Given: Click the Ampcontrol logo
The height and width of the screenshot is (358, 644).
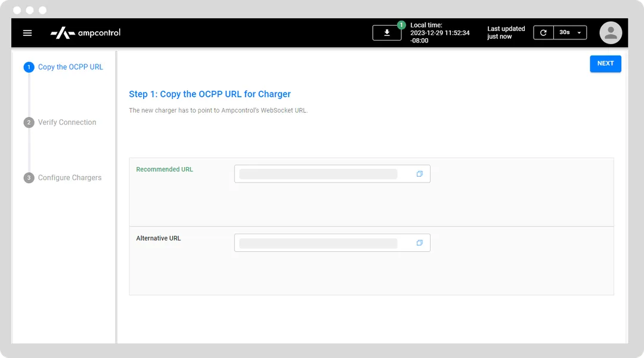Looking at the screenshot, I should (x=84, y=33).
